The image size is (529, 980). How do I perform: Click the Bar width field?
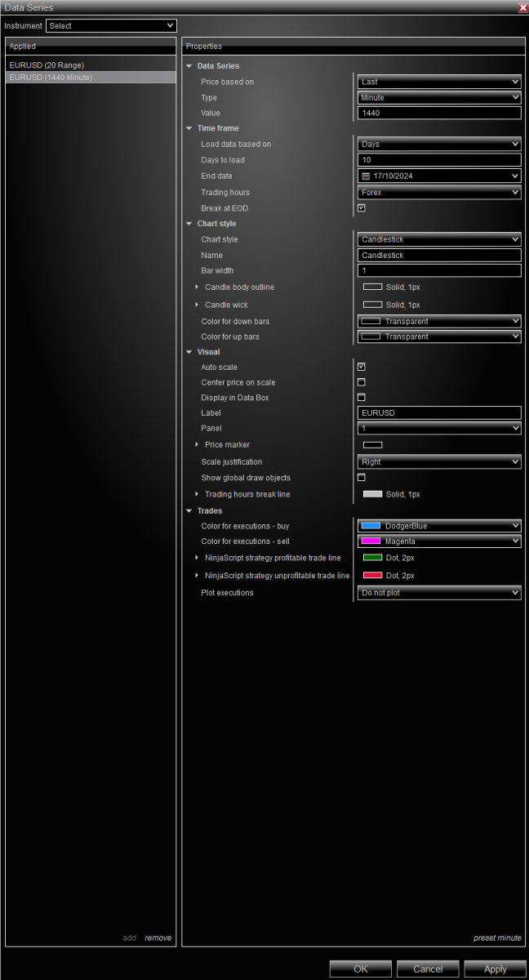tap(439, 270)
